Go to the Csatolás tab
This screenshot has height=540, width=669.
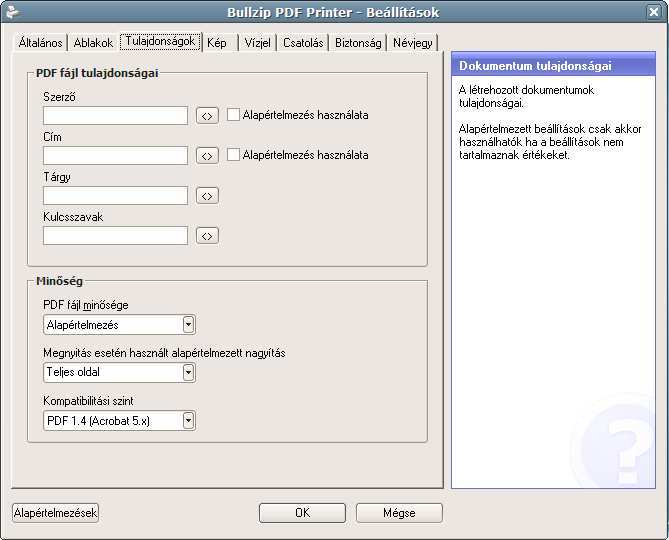(x=303, y=43)
